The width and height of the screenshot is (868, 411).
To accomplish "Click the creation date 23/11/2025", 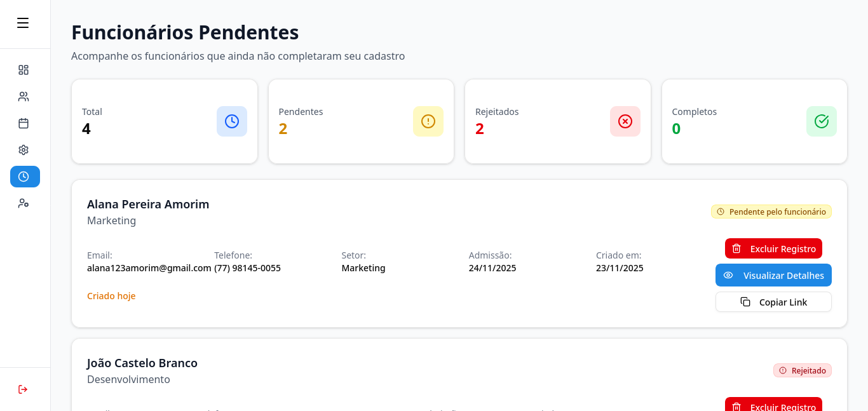I will (x=620, y=268).
